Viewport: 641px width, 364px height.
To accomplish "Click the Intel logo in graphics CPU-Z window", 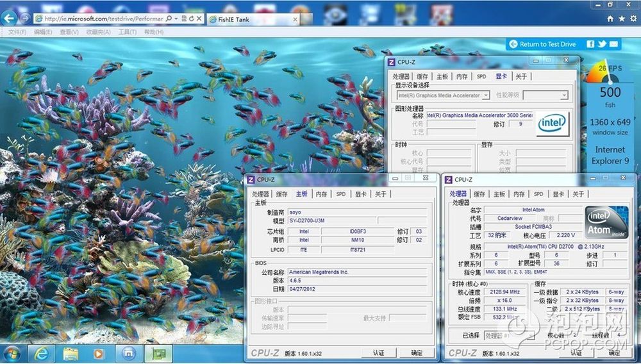I will click(x=553, y=123).
